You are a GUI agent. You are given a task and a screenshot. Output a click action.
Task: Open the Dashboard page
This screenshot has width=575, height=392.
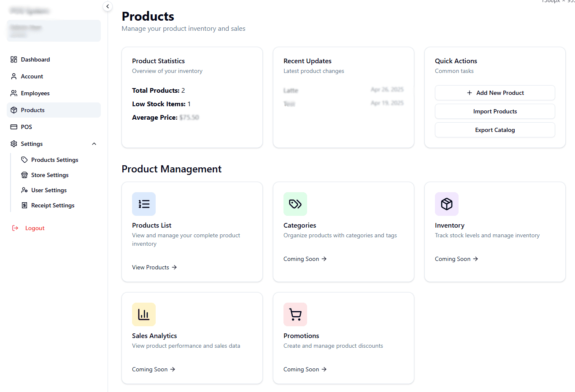coord(35,59)
